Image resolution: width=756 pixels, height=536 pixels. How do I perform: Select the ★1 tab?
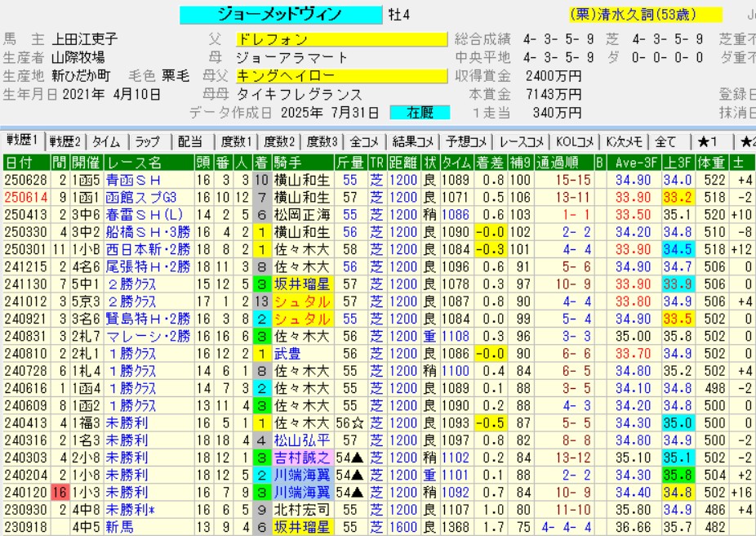point(708,141)
